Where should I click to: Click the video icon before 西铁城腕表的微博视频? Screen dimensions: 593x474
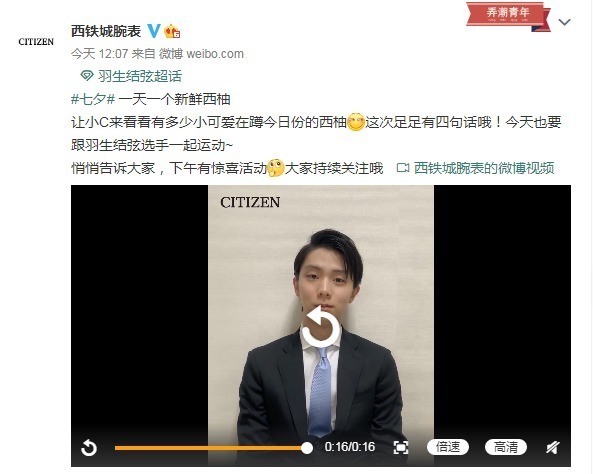[403, 168]
